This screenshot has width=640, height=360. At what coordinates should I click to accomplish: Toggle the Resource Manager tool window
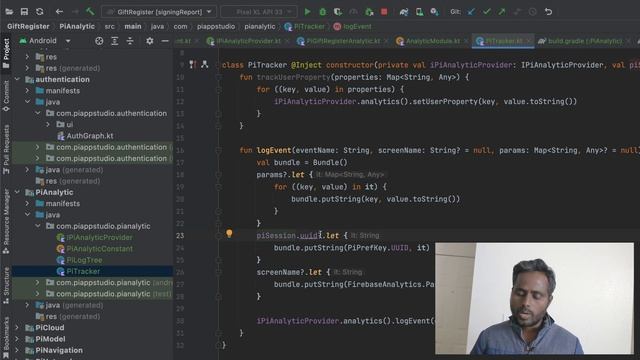pyautogui.click(x=6, y=221)
